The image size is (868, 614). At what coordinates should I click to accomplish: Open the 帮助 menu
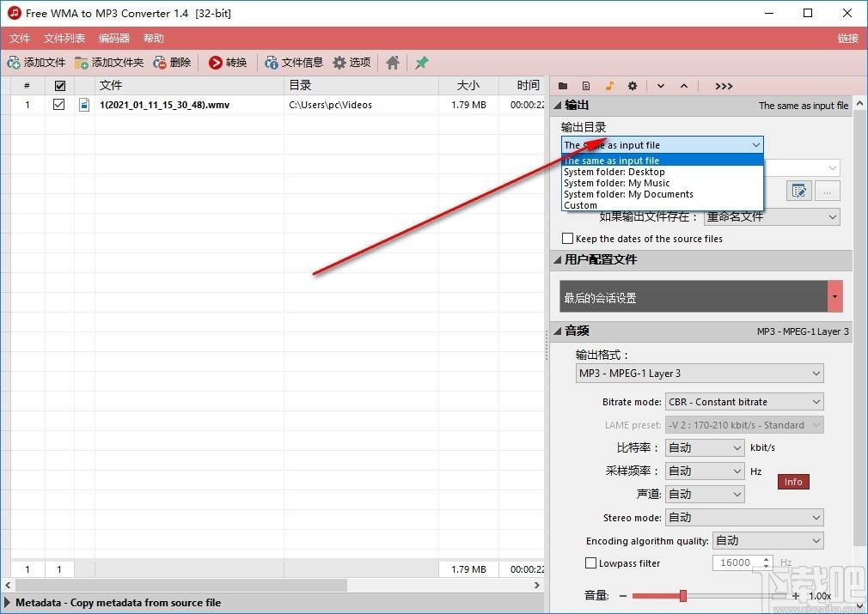coord(153,38)
